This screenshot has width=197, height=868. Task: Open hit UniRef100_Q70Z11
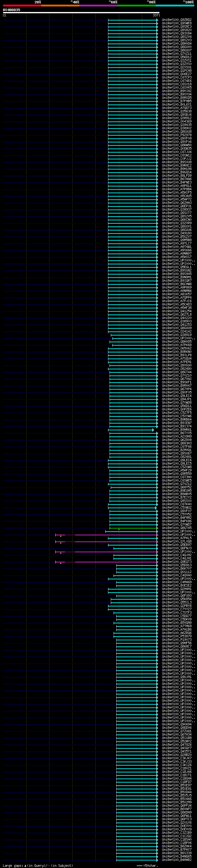pos(176,54)
